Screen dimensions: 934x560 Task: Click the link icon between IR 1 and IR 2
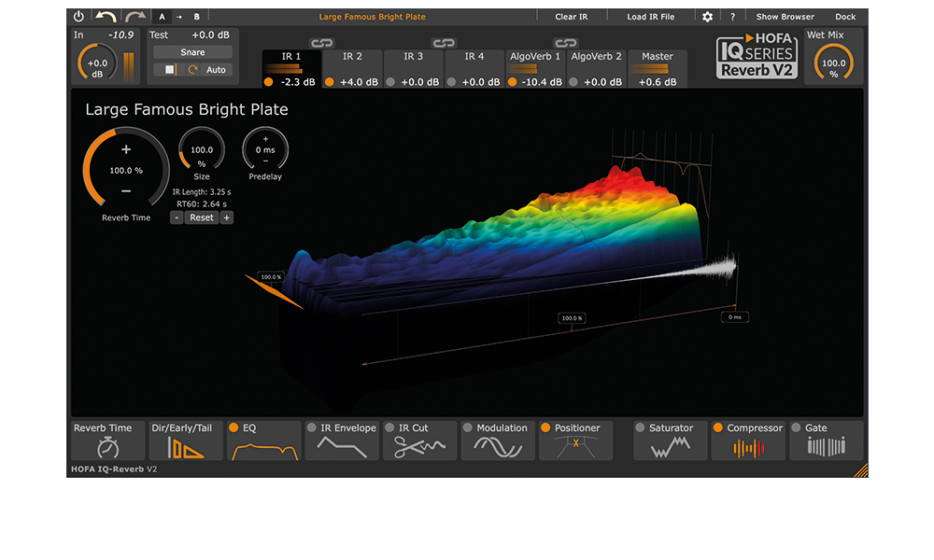click(321, 43)
